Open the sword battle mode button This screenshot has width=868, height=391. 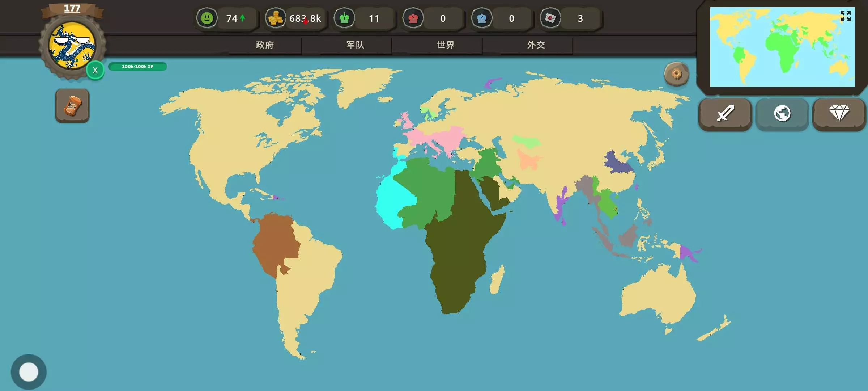click(x=725, y=114)
